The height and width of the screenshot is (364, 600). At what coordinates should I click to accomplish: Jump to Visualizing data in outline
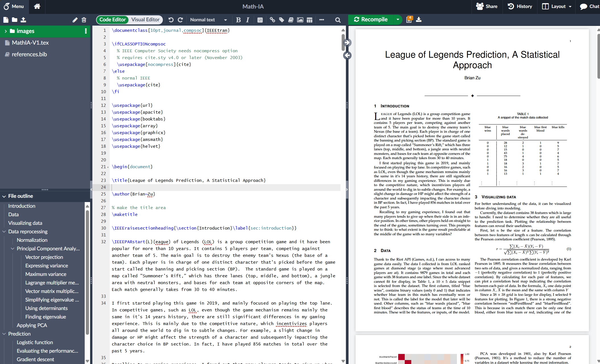coord(25,223)
